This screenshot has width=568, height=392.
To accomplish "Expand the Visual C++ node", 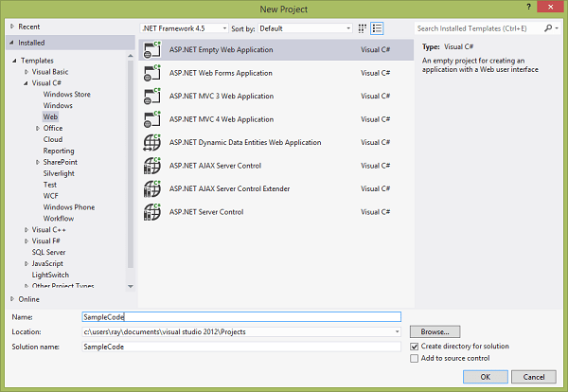I will coord(27,230).
